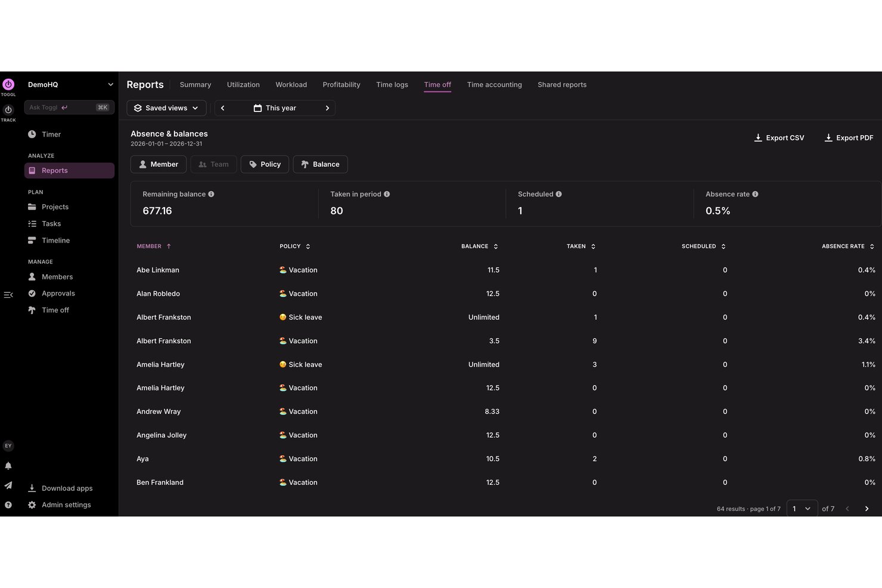882x588 pixels.
Task: Switch to the Time accounting tab
Action: (495, 85)
